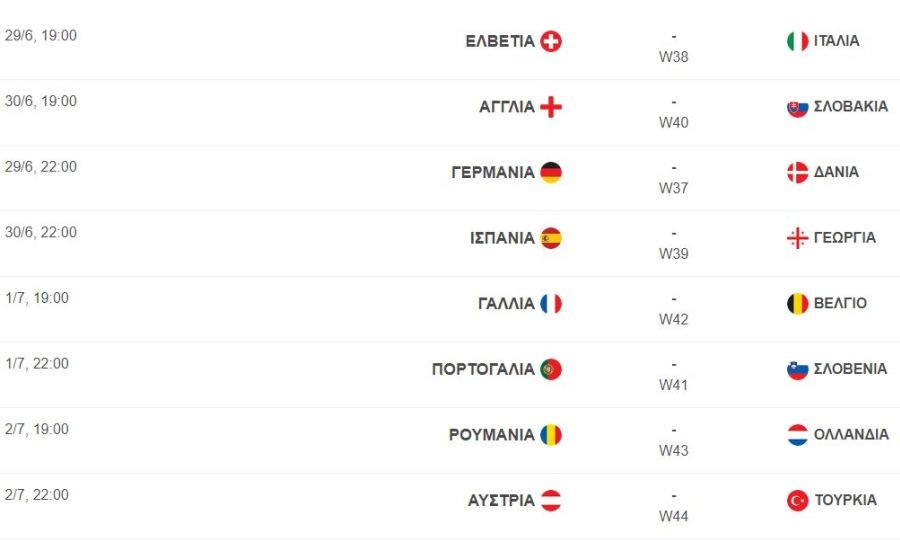The image size is (900, 540).
Task: Open the ΣΛΟΒΕΝΙΑ team link
Action: pyautogui.click(x=850, y=369)
